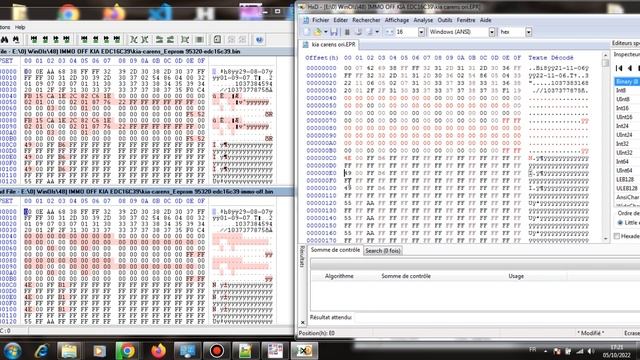The height and width of the screenshot is (360, 640).
Task: Click the Usage column header
Action: pyautogui.click(x=516, y=276)
